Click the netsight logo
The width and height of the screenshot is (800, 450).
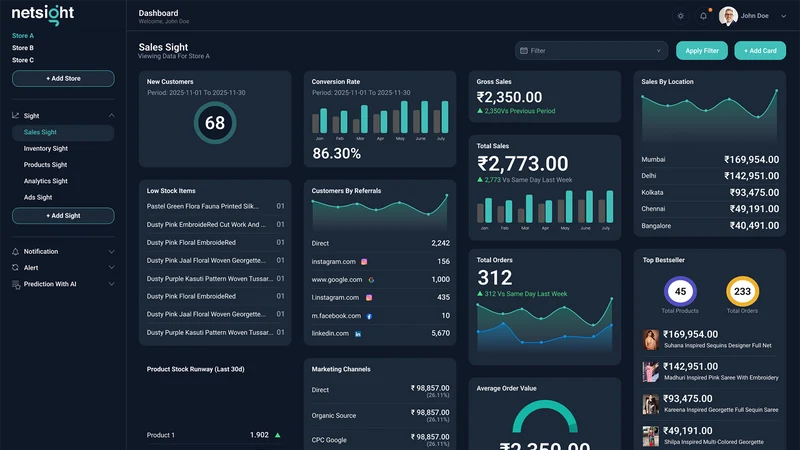coord(43,14)
